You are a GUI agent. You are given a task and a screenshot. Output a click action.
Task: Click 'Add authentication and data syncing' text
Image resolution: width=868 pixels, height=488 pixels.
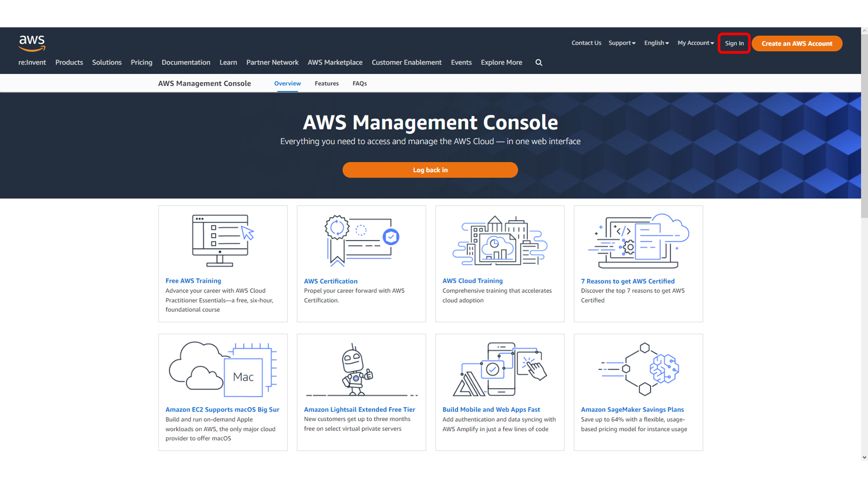click(499, 424)
